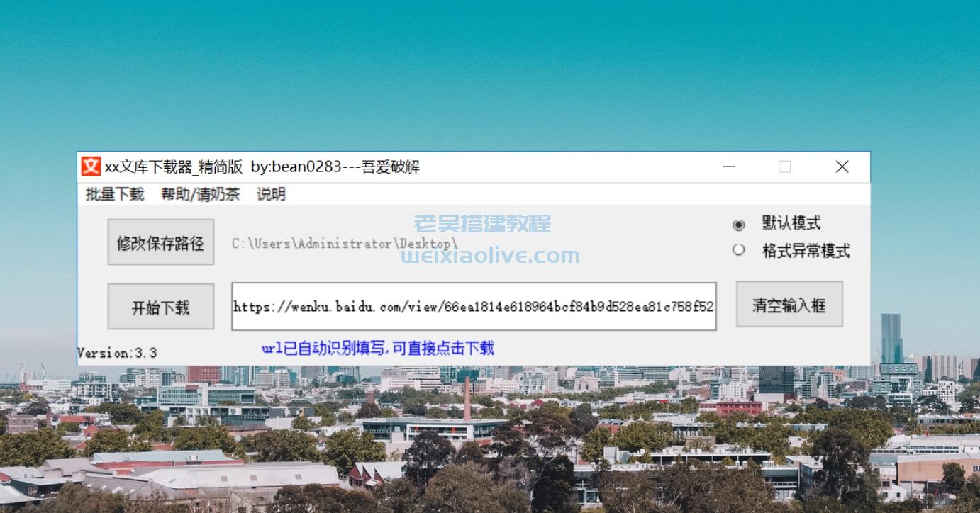Click the greyed save path C:\Users\Administrator\Desktop\
Image resolution: width=980 pixels, height=513 pixels.
click(x=345, y=244)
